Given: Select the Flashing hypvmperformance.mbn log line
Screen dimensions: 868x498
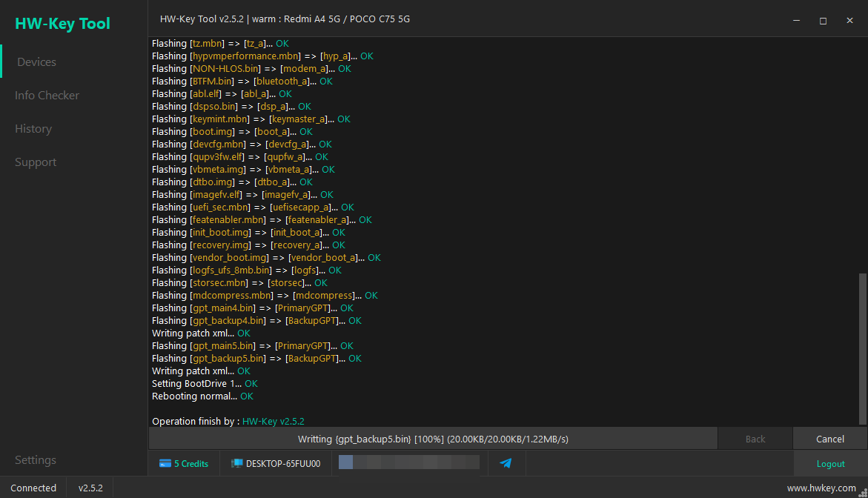Looking at the screenshot, I should pos(262,56).
